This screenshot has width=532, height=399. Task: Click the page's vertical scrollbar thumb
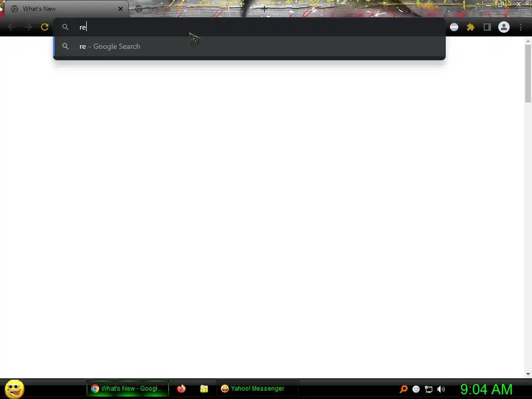coord(528,73)
